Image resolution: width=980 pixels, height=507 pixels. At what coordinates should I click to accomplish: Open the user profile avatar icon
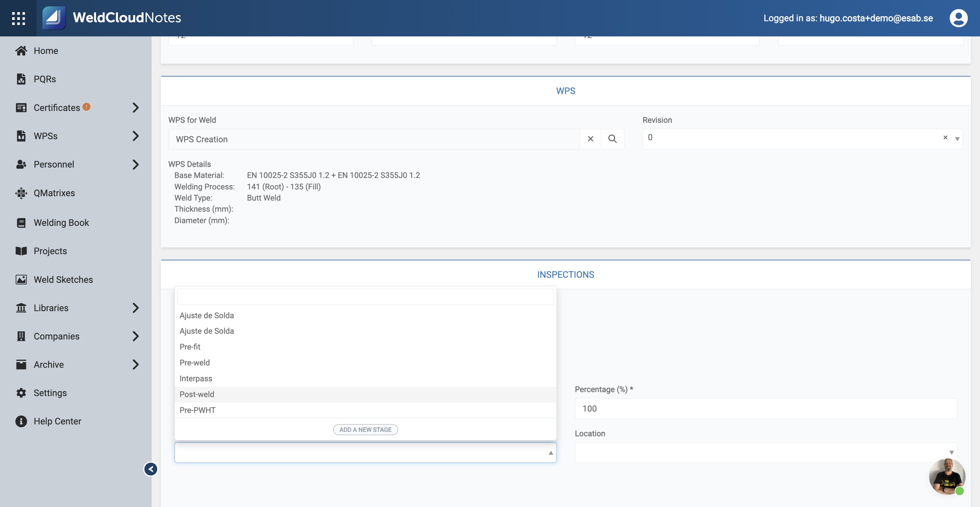(958, 18)
